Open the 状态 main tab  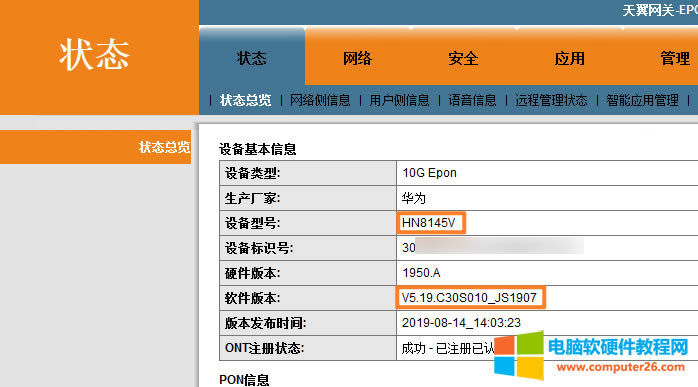click(x=252, y=58)
